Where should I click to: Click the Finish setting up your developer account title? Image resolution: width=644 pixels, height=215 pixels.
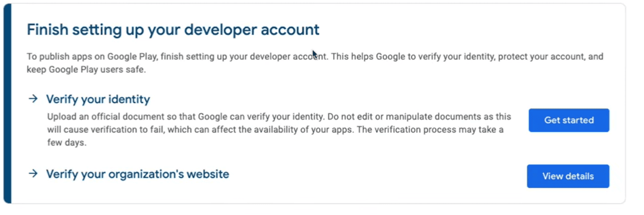173,30
